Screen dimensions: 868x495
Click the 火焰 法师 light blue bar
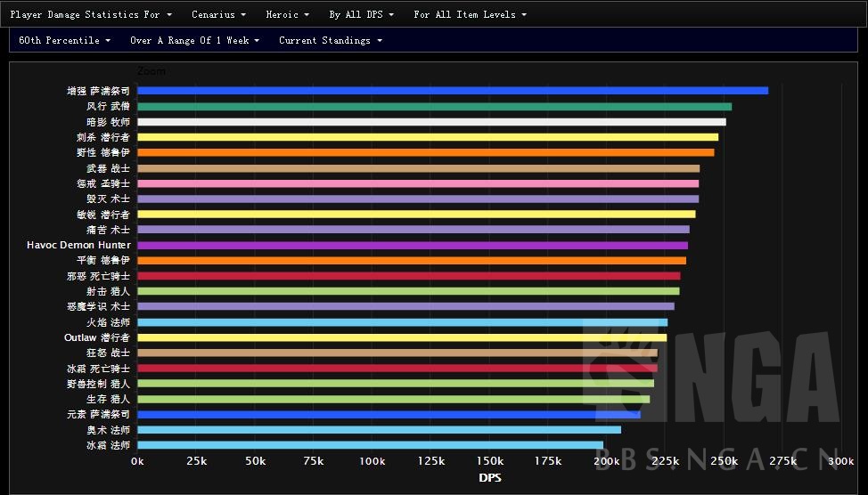(x=403, y=322)
